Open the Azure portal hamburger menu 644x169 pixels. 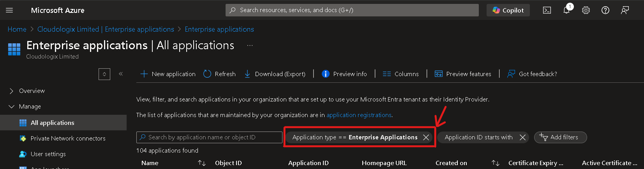tap(9, 10)
